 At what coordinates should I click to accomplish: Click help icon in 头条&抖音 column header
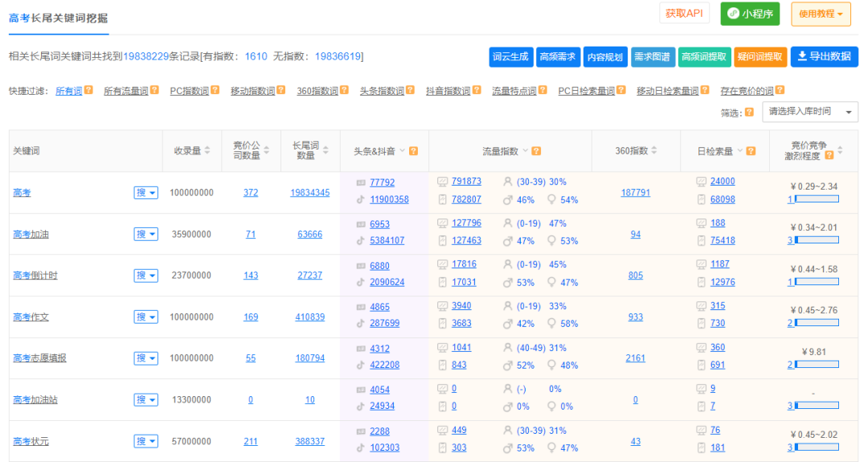[414, 151]
